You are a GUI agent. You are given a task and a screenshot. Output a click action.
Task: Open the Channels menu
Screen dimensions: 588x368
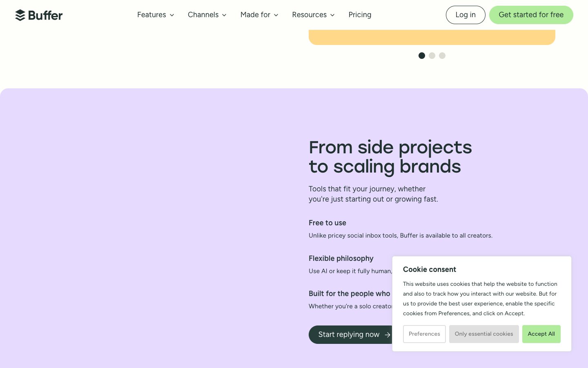203,15
